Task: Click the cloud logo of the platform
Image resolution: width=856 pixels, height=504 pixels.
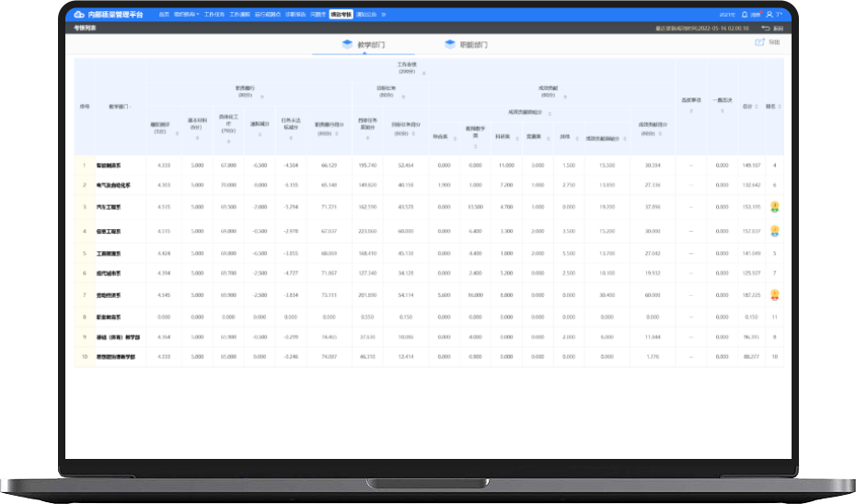Action: pyautogui.click(x=78, y=15)
